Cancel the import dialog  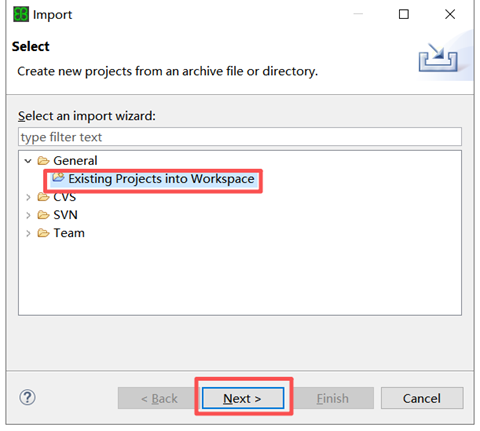pyautogui.click(x=422, y=398)
